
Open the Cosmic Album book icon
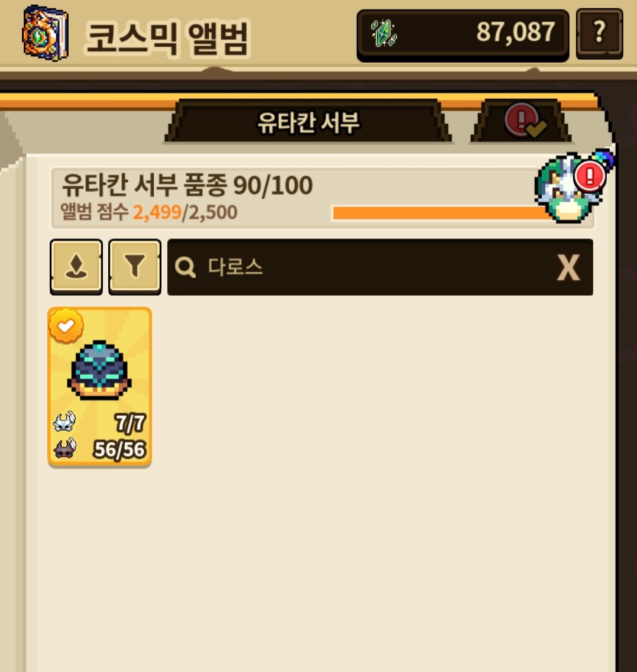point(45,33)
